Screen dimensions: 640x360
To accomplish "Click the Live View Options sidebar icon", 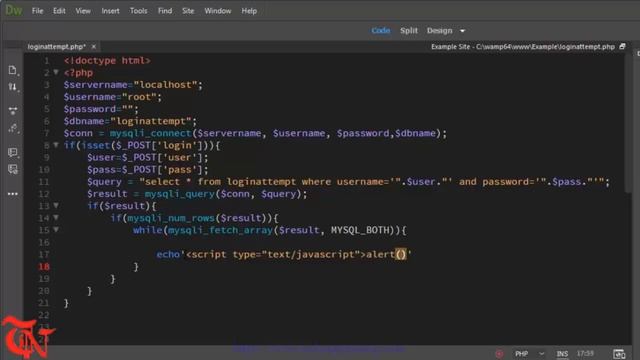I will (x=13, y=111).
